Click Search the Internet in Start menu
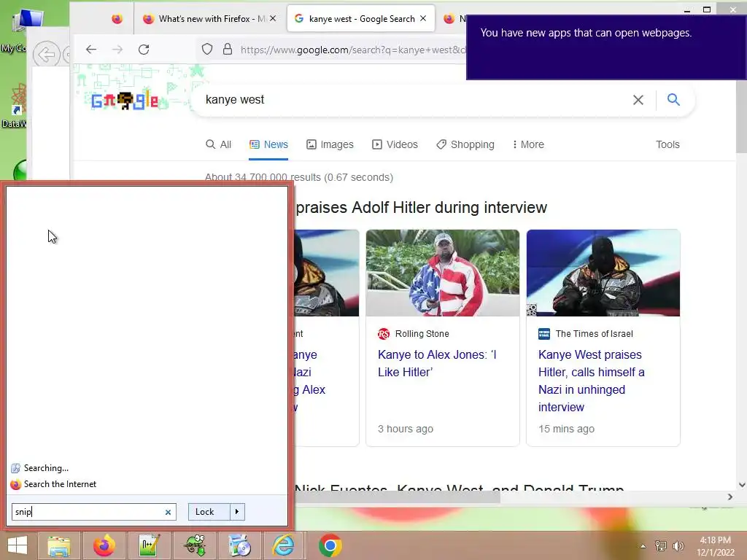Viewport: 747px width, 560px height. [60, 484]
